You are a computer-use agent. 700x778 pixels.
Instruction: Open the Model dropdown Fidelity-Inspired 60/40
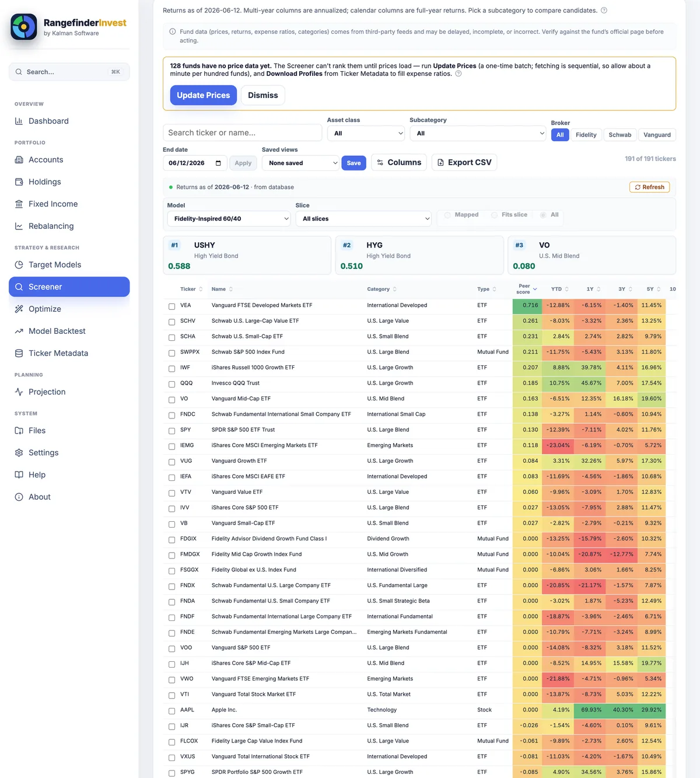click(x=229, y=219)
